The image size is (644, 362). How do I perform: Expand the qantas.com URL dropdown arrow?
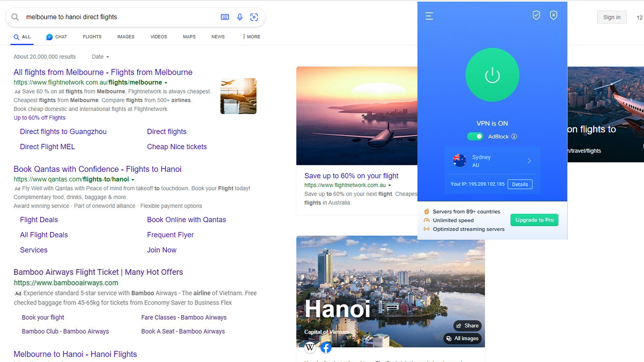133,179
